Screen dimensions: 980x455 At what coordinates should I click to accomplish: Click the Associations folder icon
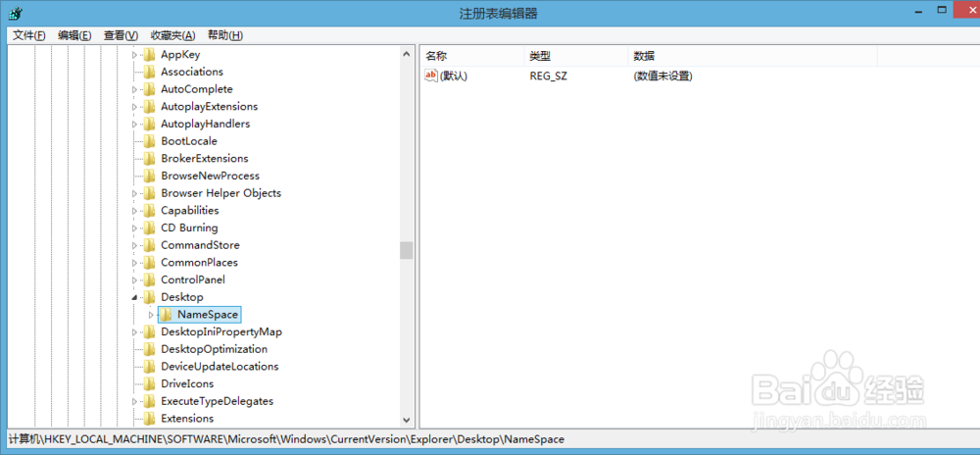coord(149,72)
